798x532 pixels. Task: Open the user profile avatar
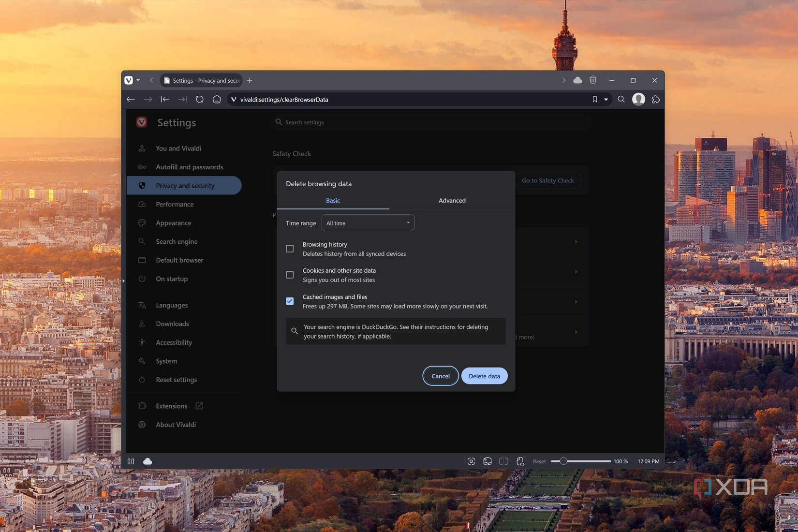638,99
